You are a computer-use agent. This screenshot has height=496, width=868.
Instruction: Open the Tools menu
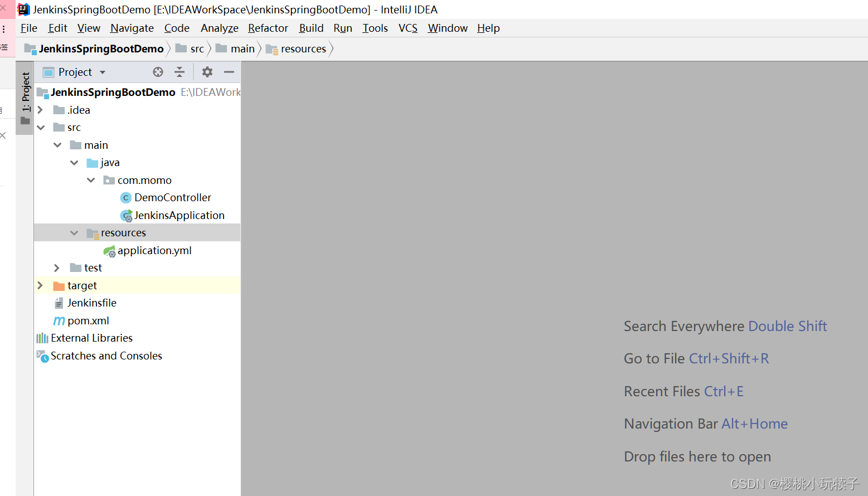[x=375, y=28]
